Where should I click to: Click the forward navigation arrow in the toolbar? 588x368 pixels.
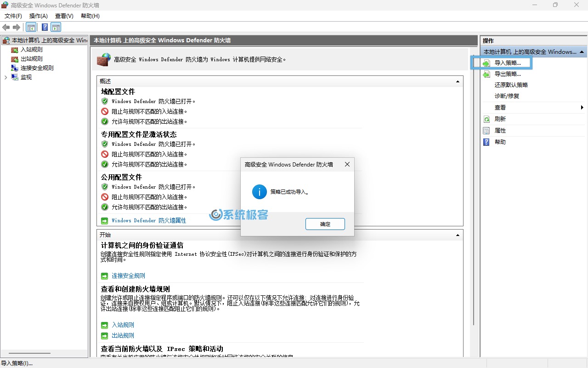[17, 27]
